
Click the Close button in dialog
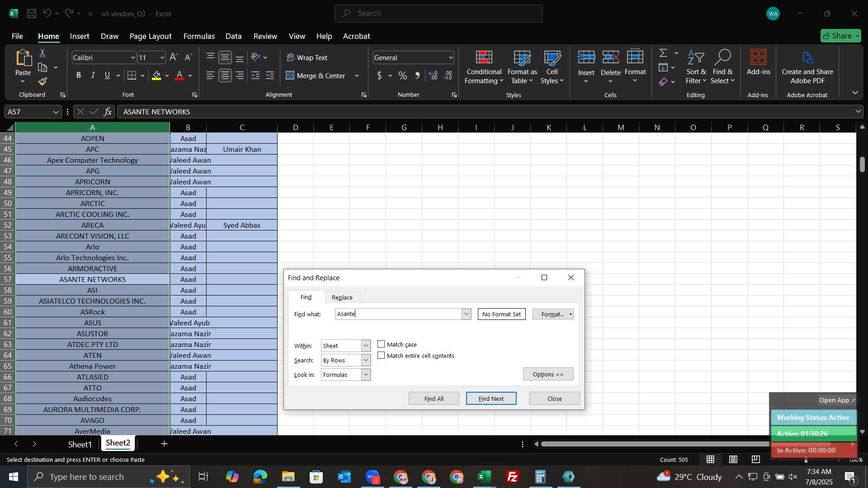pyautogui.click(x=555, y=399)
